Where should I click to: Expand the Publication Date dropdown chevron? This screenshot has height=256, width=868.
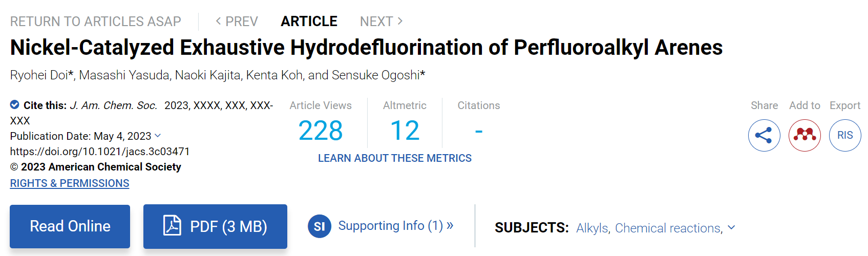(158, 136)
